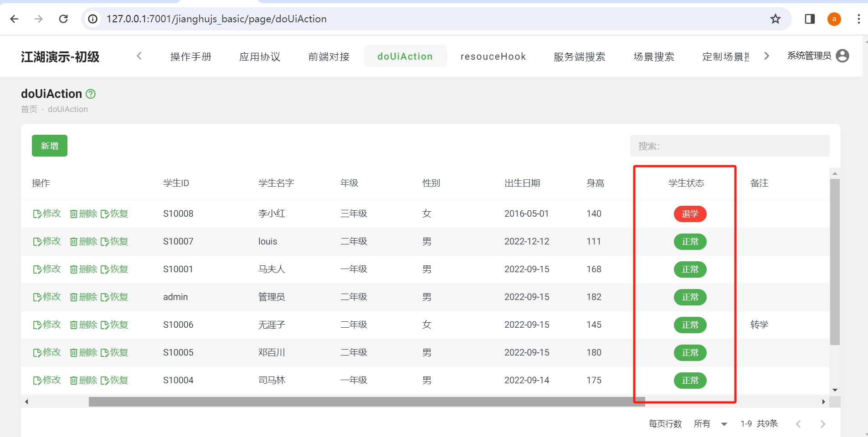
Task: Click the bookmark star in the address bar
Action: [776, 19]
